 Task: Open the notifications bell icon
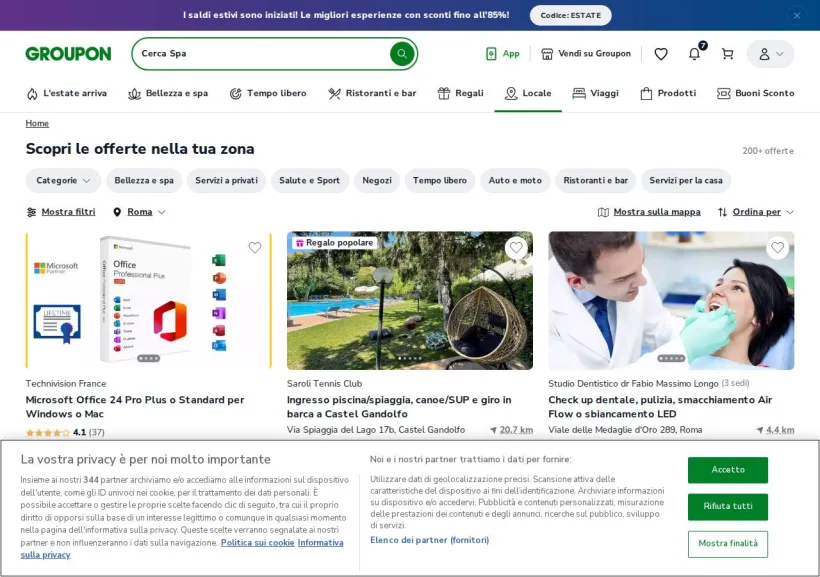pyautogui.click(x=694, y=53)
